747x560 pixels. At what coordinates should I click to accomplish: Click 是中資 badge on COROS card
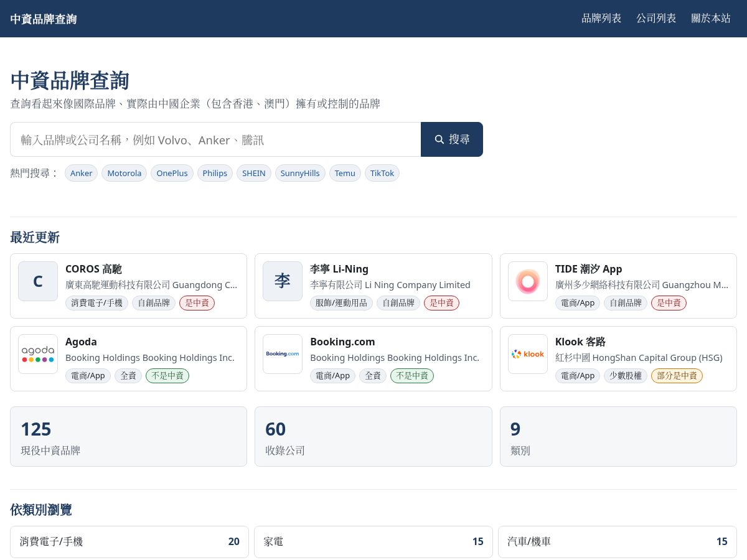pos(197,303)
